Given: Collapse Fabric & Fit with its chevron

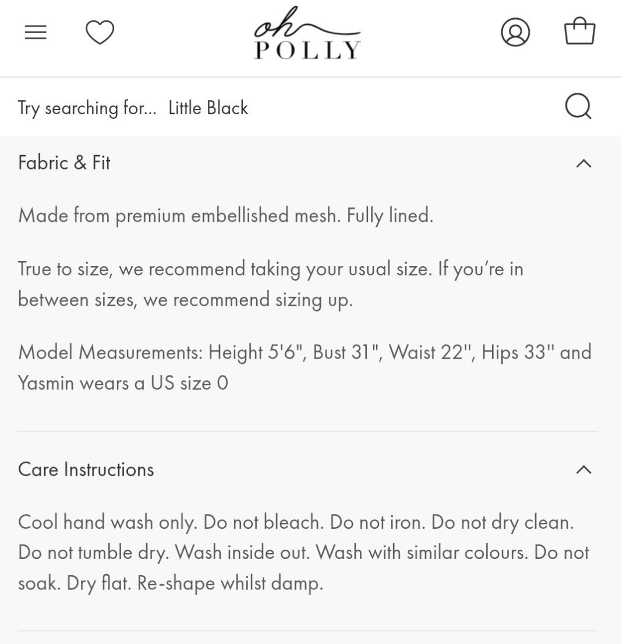Looking at the screenshot, I should click(583, 164).
